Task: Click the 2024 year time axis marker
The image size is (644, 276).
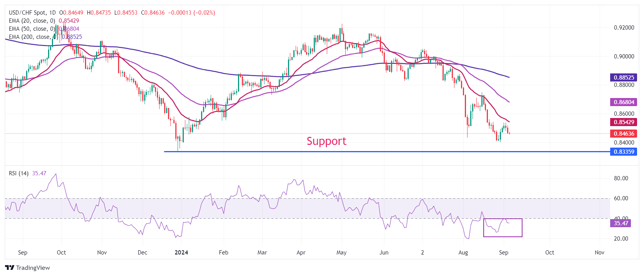Action: 181,253
